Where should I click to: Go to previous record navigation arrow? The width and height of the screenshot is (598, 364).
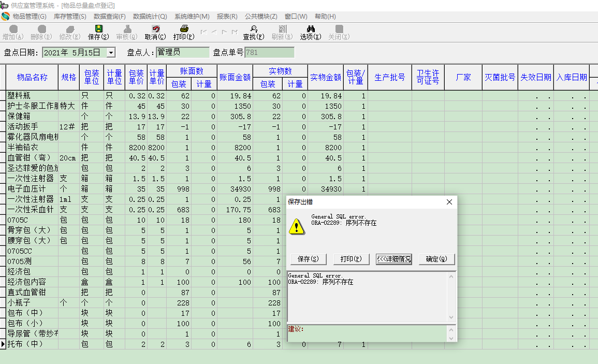click(214, 32)
